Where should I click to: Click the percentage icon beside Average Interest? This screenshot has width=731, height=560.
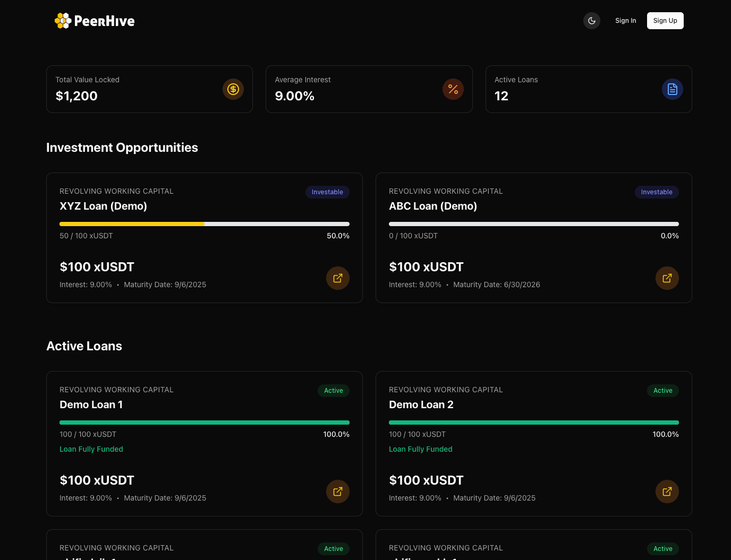453,89
